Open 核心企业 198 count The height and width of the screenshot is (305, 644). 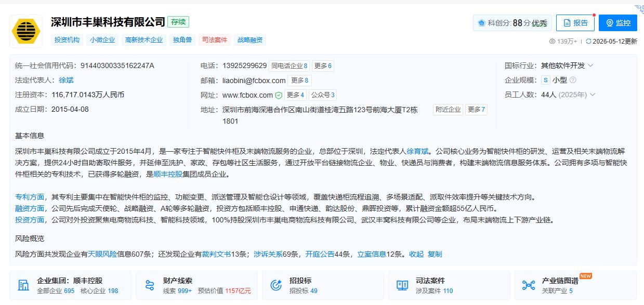[99, 291]
